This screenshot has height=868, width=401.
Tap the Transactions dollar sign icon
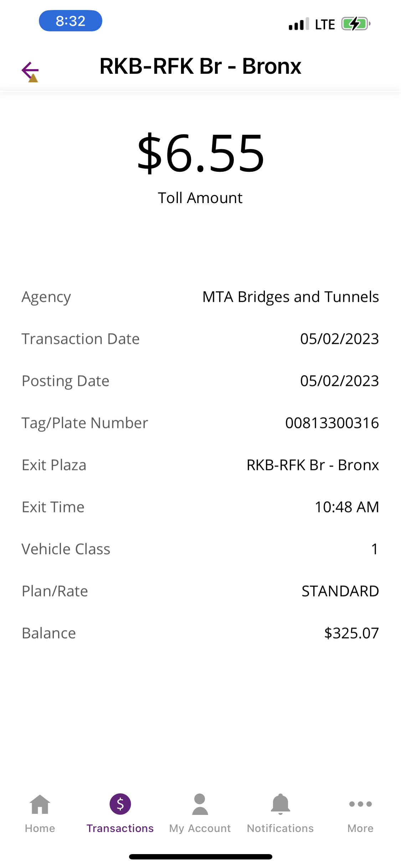[120, 804]
